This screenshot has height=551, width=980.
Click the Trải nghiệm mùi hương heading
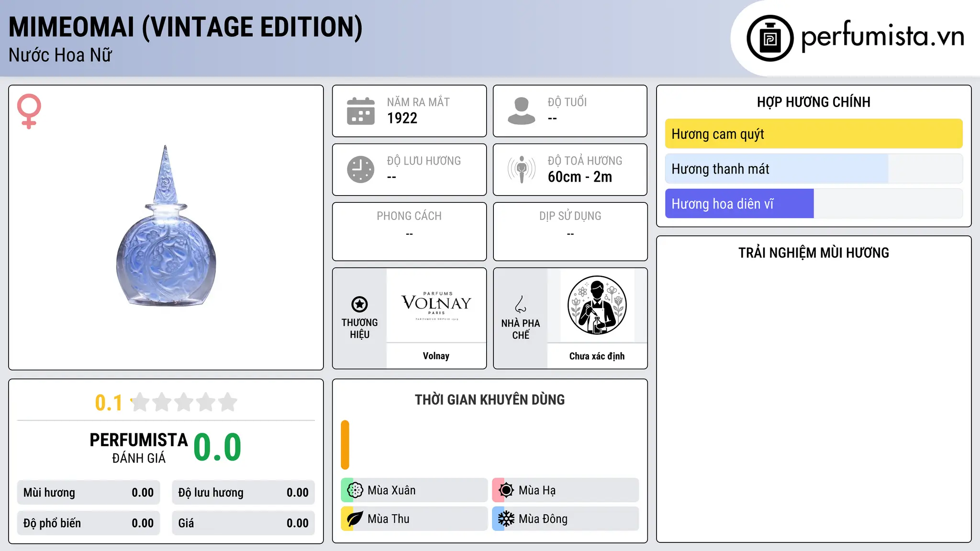click(813, 253)
